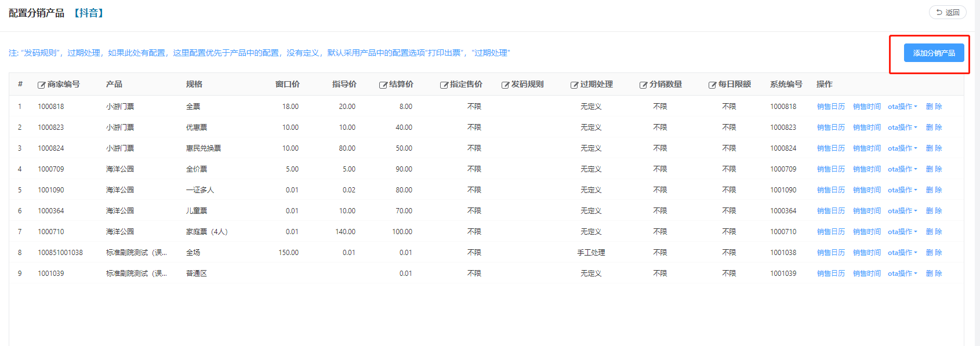The height and width of the screenshot is (346, 980).
Task: Open 销售日历 for 儿童票 row
Action: (x=830, y=211)
